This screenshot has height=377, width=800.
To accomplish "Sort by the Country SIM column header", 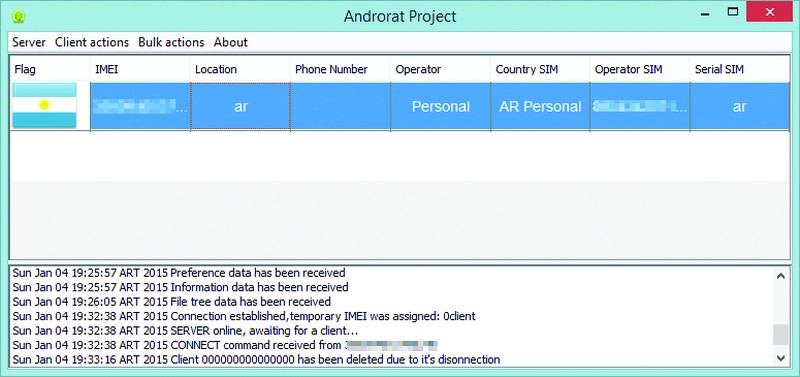I will coord(540,69).
